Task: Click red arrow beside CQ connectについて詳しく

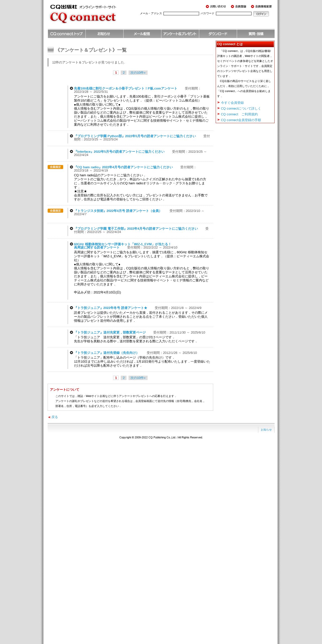Action: (218, 108)
